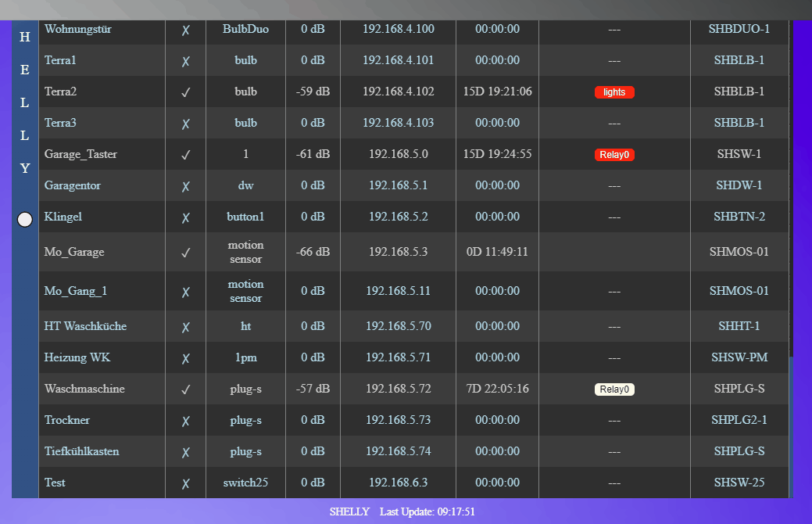Image resolution: width=812 pixels, height=524 pixels.
Task: Select IP address 192.168.4.102
Action: pos(399,92)
